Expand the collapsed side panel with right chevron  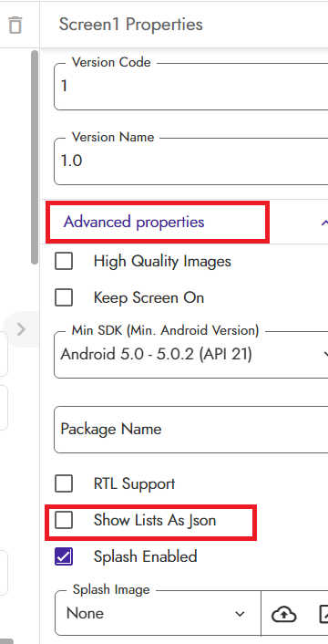tap(21, 329)
